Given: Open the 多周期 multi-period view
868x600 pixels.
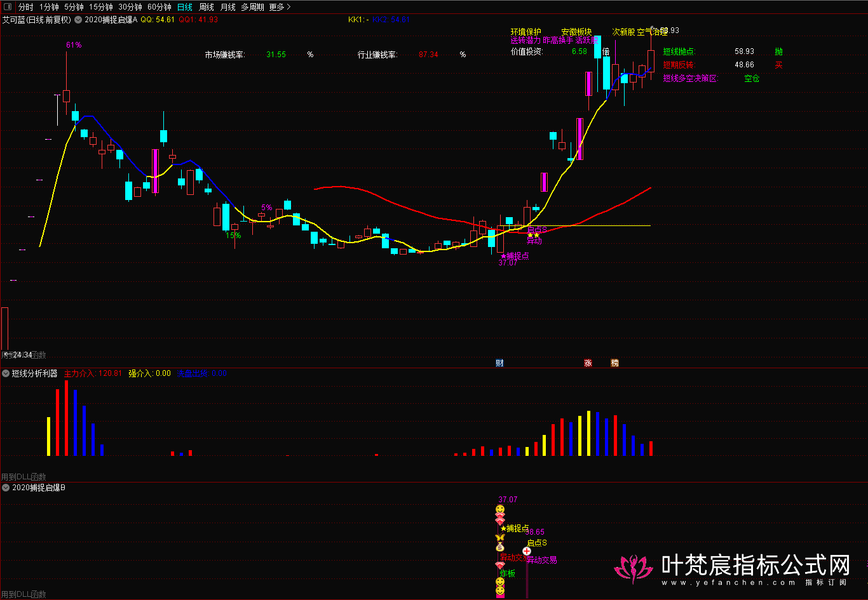Looking at the screenshot, I should (252, 7).
